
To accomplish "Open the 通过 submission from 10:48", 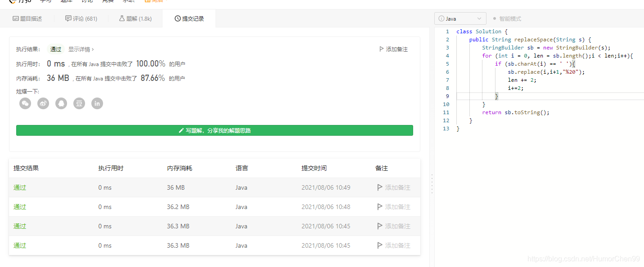I will point(20,207).
